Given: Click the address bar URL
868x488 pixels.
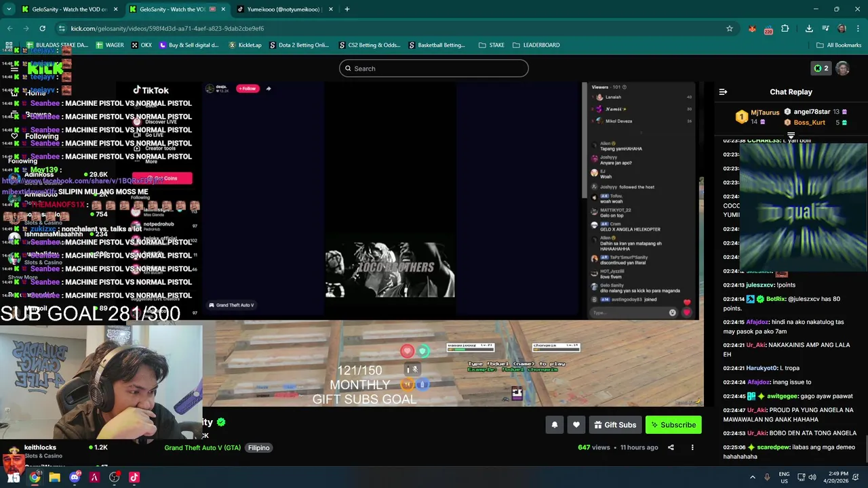Looking at the screenshot, I should point(167,28).
